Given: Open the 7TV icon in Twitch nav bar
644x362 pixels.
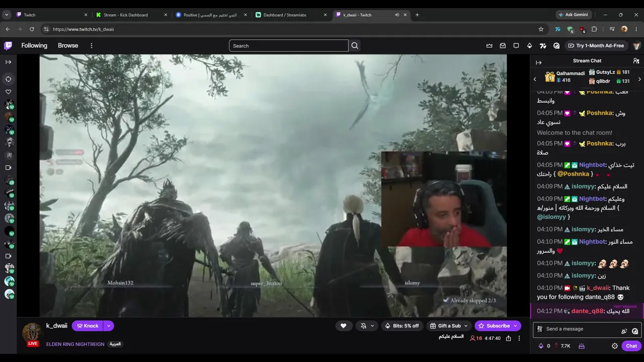Looking at the screenshot, I should (543, 46).
